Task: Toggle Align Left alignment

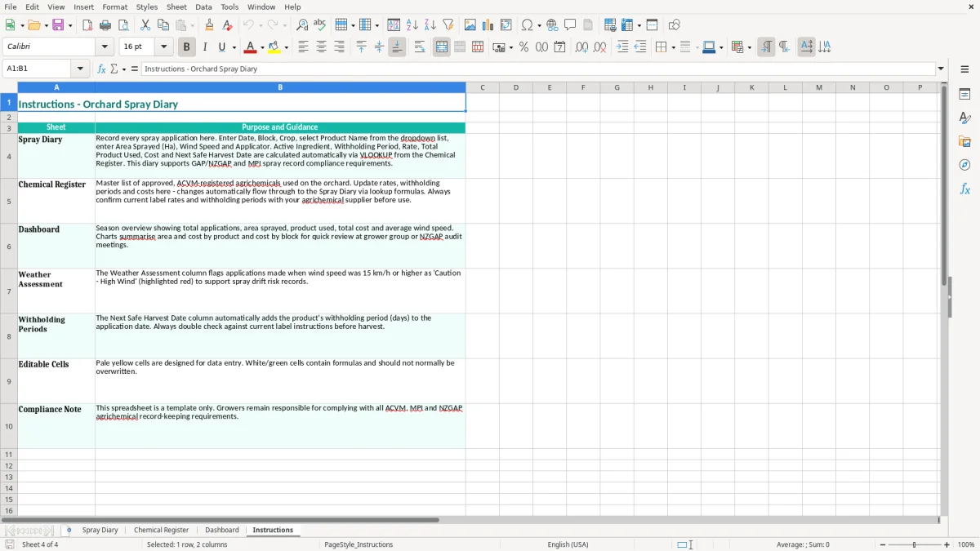Action: (x=303, y=47)
